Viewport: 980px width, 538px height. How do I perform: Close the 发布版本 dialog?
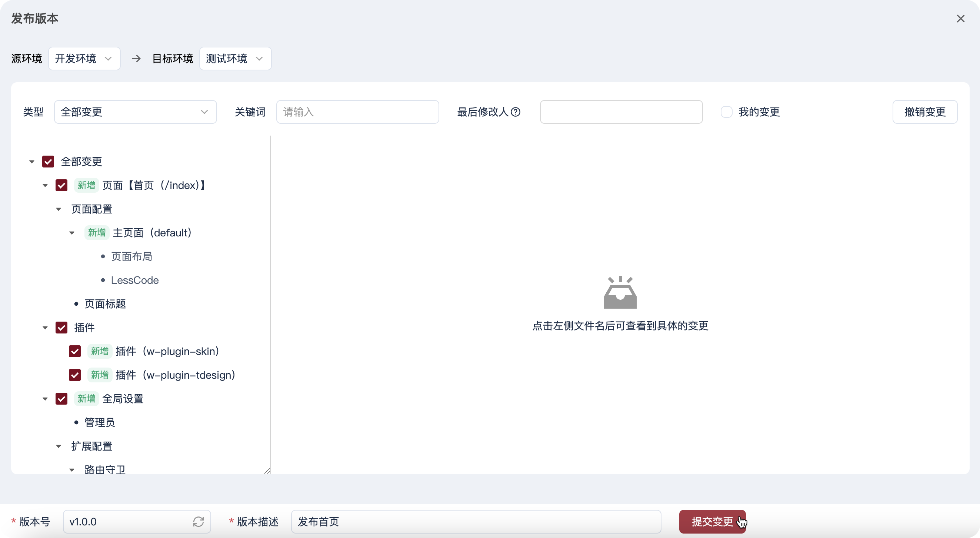coord(960,19)
